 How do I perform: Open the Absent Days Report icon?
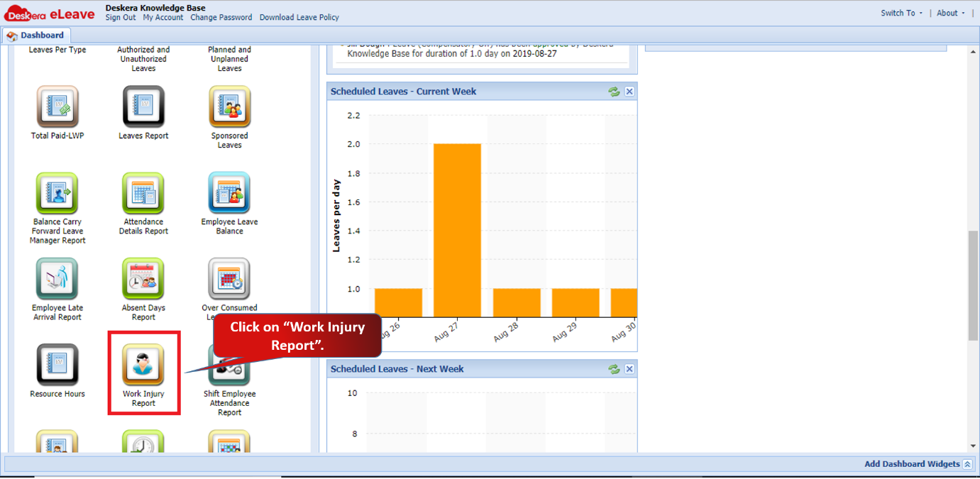[143, 279]
